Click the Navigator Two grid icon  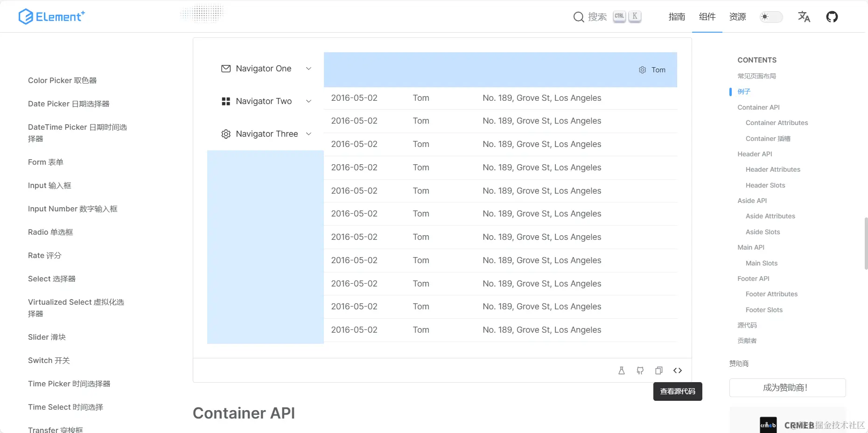point(226,101)
